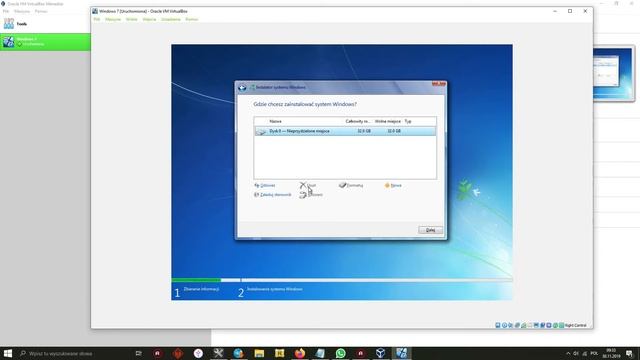Open File Explorer from the taskbar
Image resolution: width=640 pixels, height=360 pixels.
pos(259,353)
